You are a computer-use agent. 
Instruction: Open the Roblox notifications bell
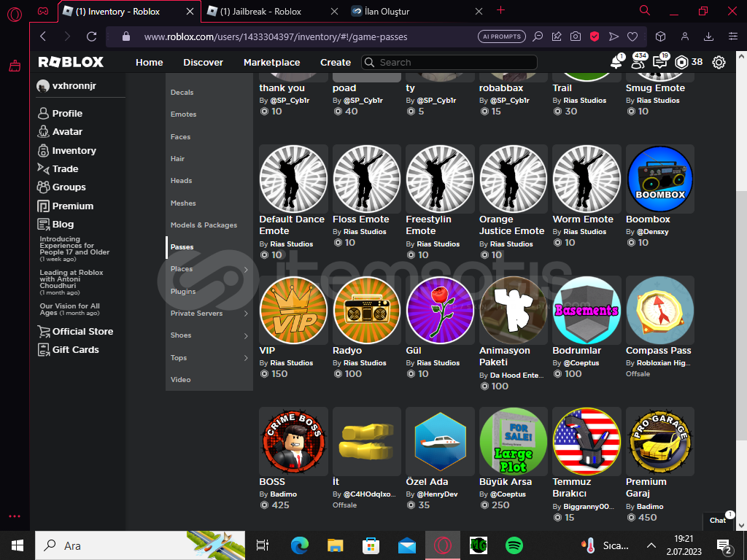point(616,62)
